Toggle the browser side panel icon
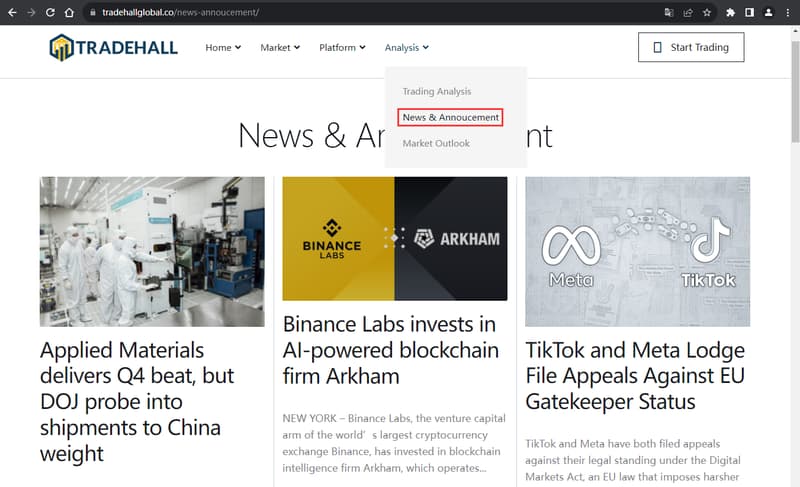 pos(749,12)
